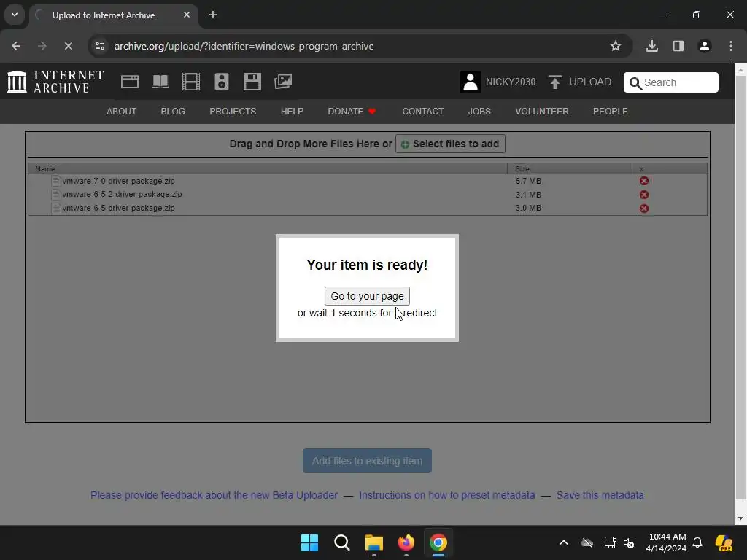Image resolution: width=747 pixels, height=560 pixels.
Task: Show hidden tray icons chevron
Action: 564,542
